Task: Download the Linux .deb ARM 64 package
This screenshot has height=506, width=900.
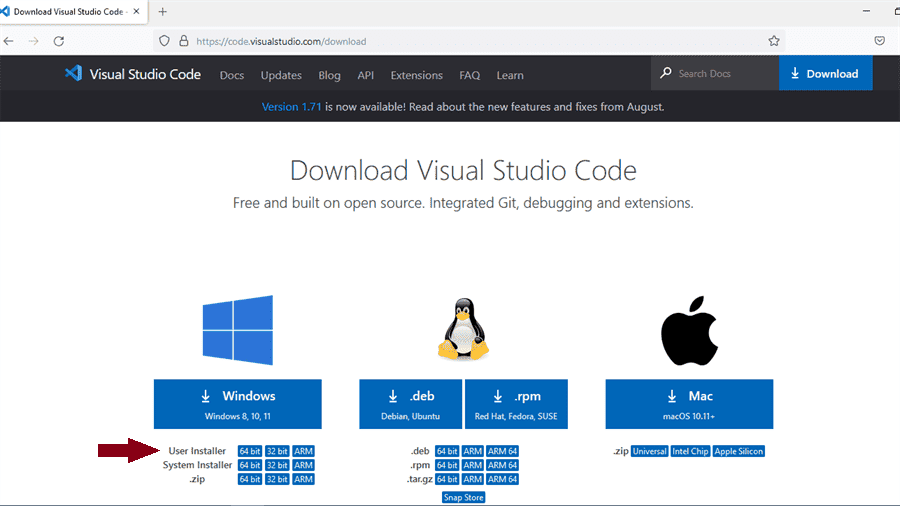Action: (x=502, y=451)
